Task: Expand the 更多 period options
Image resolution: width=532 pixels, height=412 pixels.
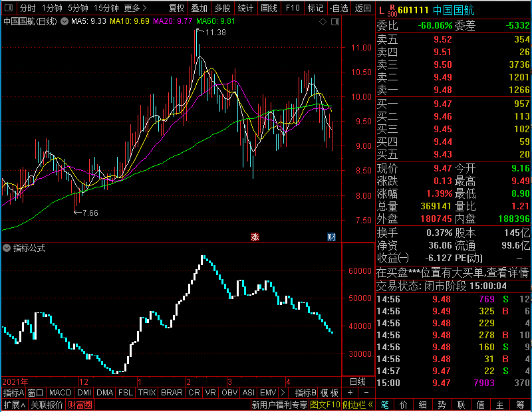Action: 135,8
